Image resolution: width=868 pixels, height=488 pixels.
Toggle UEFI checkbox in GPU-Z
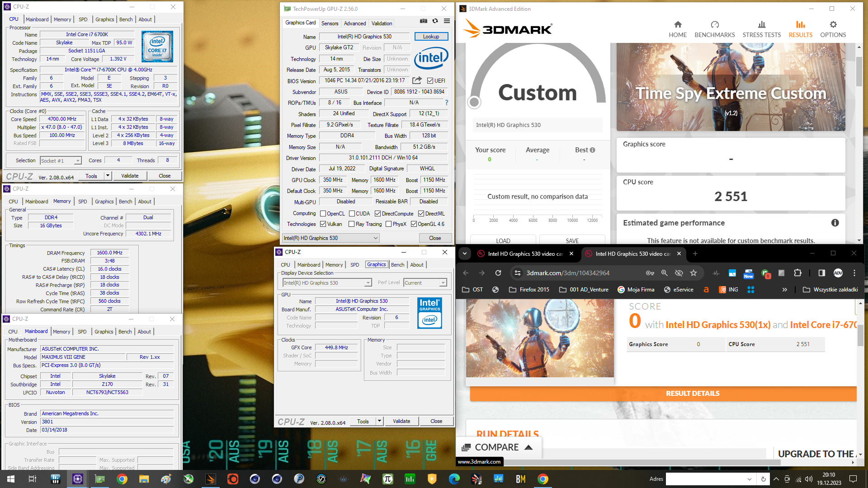pyautogui.click(x=430, y=81)
